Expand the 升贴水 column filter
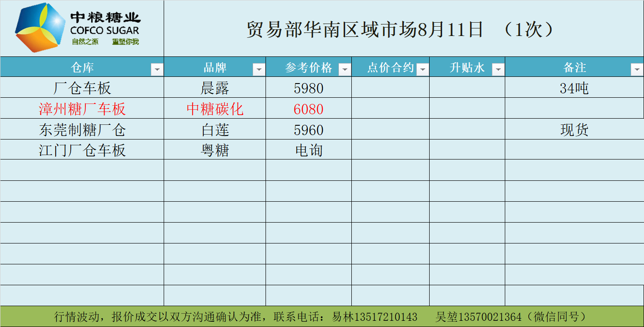This screenshot has height=327, width=644. (498, 69)
